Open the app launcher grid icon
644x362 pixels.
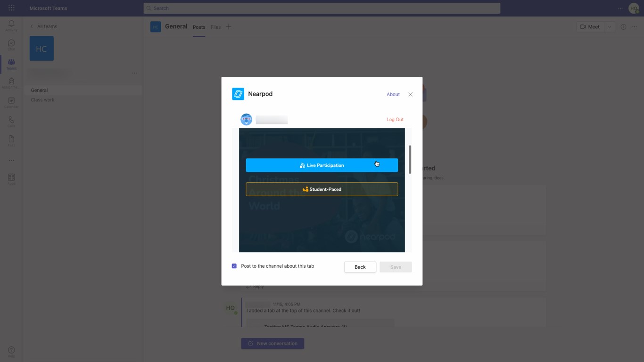click(x=11, y=8)
